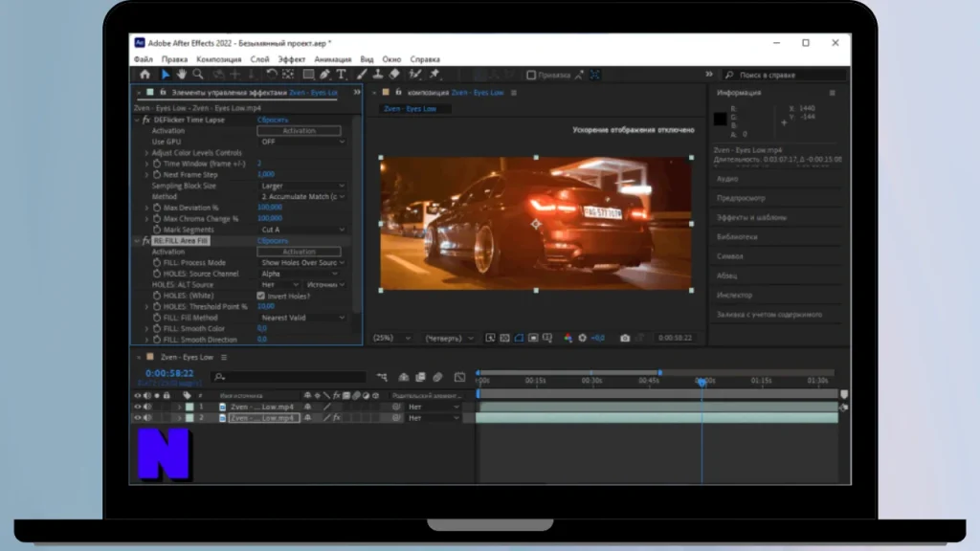Screen dimensions: 980x551
Task: Open the viewer magnification (25%) dropdown
Action: (x=391, y=338)
